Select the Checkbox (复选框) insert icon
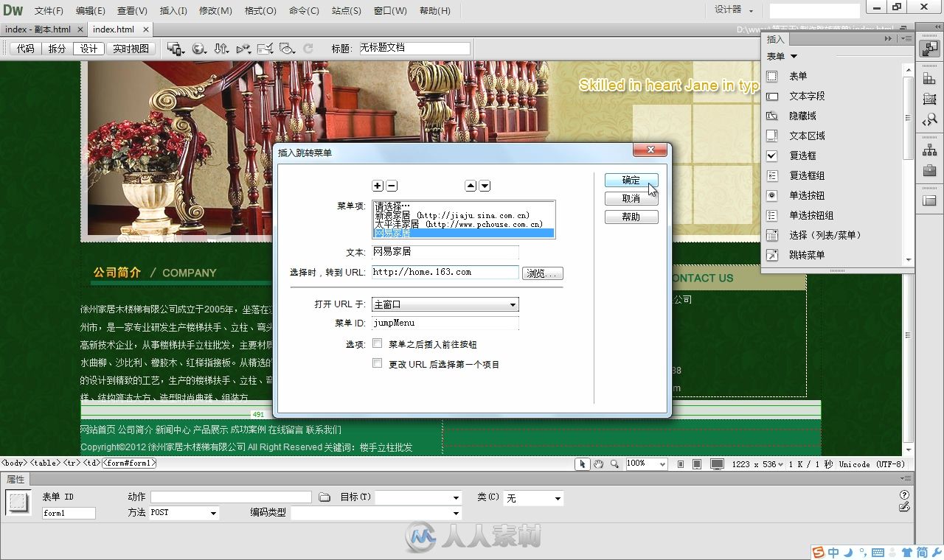This screenshot has width=944, height=560. point(772,155)
